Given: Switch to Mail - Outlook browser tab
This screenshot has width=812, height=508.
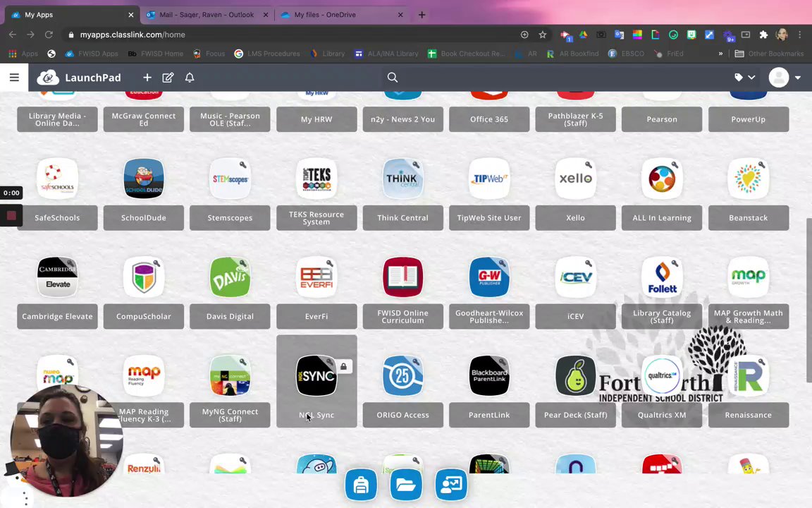Looking at the screenshot, I should pyautogui.click(x=206, y=15).
